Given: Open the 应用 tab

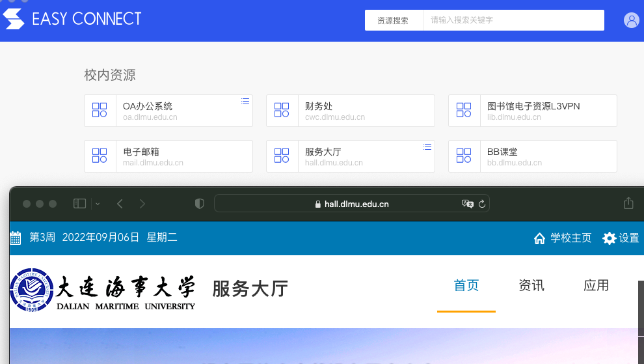Looking at the screenshot, I should (x=597, y=285).
